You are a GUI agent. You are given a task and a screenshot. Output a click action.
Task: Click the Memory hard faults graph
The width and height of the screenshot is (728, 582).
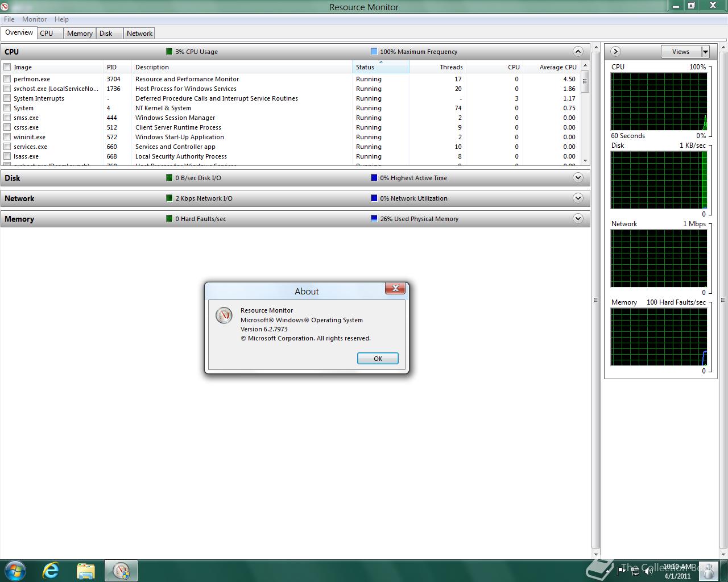pos(659,337)
